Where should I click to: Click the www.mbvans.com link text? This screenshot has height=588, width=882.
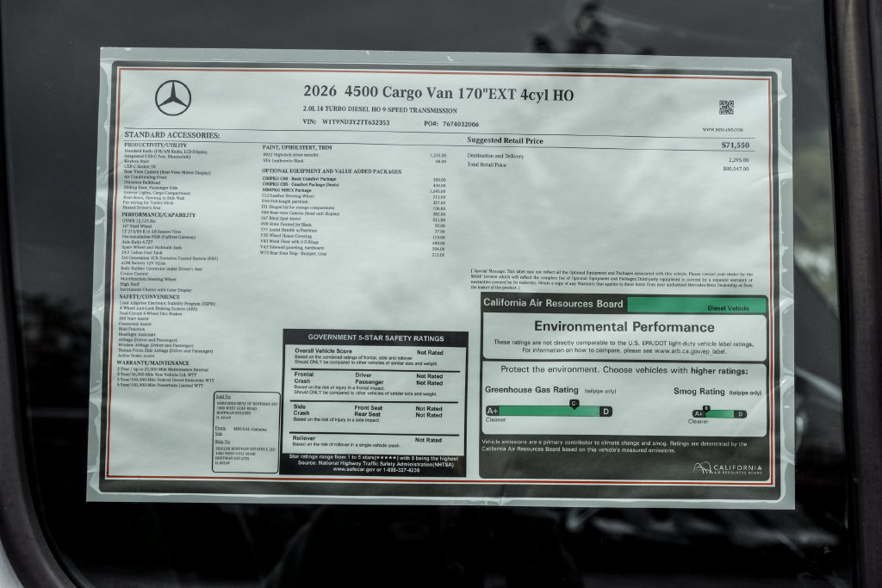click(723, 130)
